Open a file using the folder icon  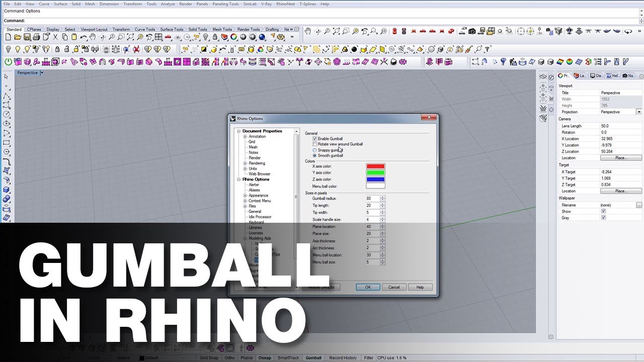tap(18, 37)
